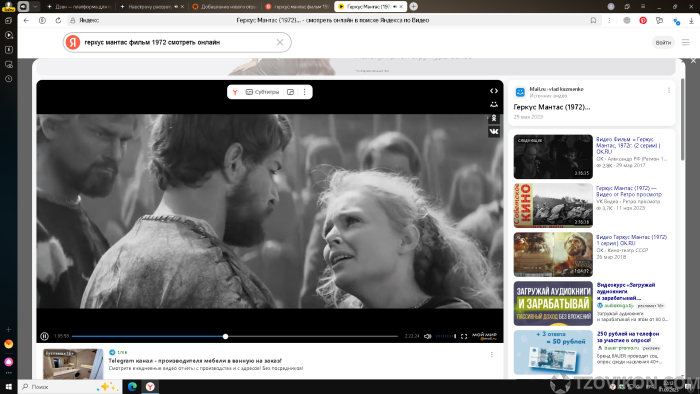Image resolution: width=700 pixels, height=394 pixels.
Task: Open three-dot menu in player toolbar
Action: (x=304, y=92)
